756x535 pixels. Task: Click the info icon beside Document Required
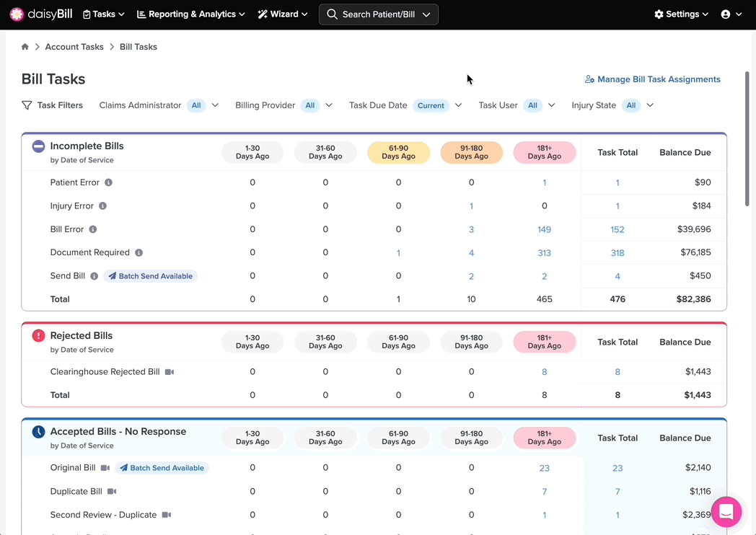(139, 252)
